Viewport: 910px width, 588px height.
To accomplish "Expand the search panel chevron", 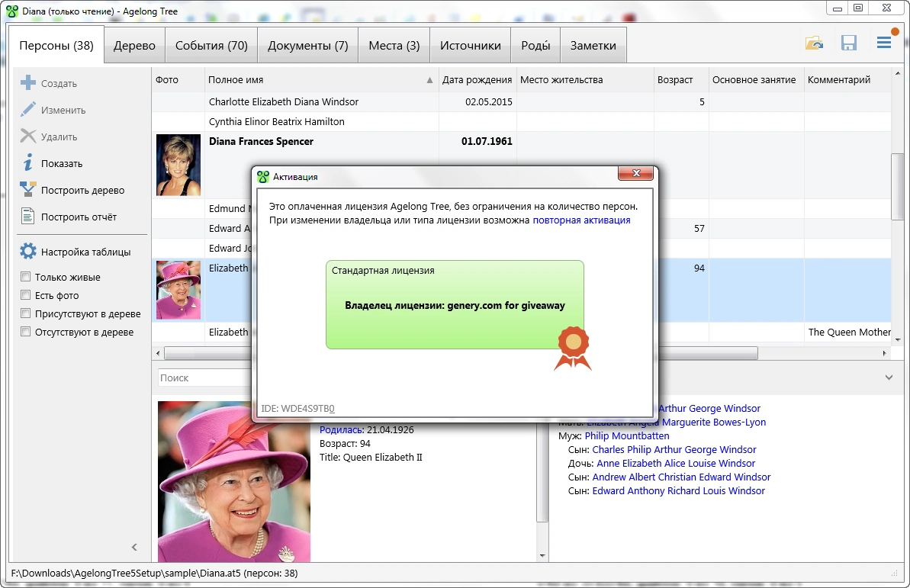I will click(889, 378).
